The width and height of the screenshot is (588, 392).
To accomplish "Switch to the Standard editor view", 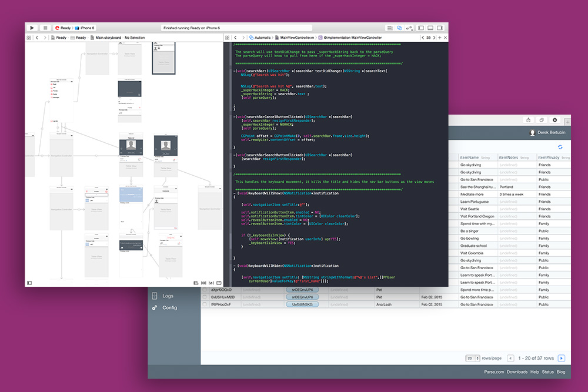I will (389, 28).
